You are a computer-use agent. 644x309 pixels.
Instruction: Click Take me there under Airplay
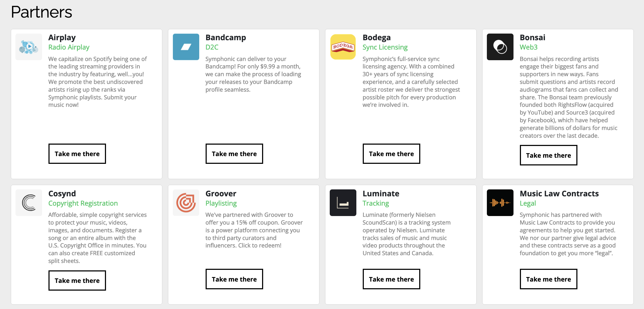[x=77, y=154]
